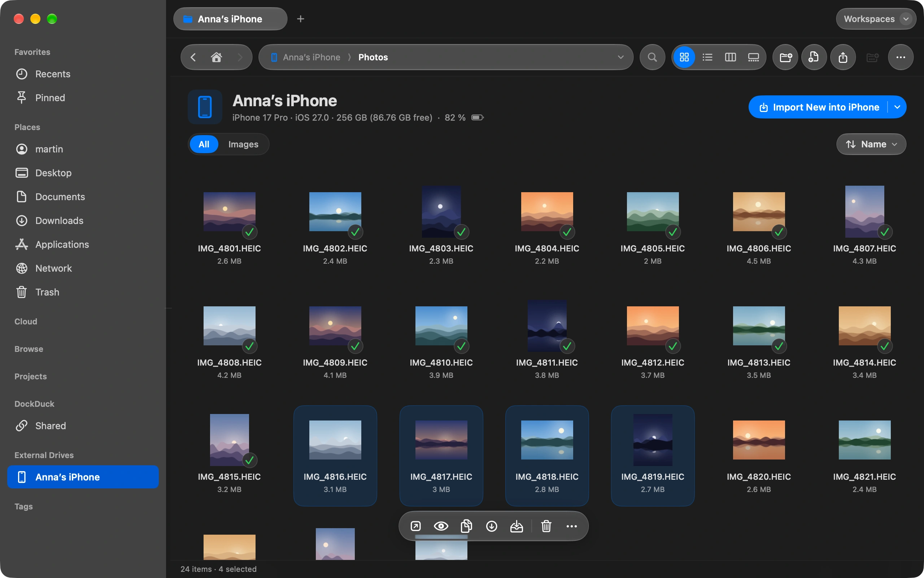Click Anna's iPhone in the breadcrumb path
The height and width of the screenshot is (578, 924).
coord(311,57)
